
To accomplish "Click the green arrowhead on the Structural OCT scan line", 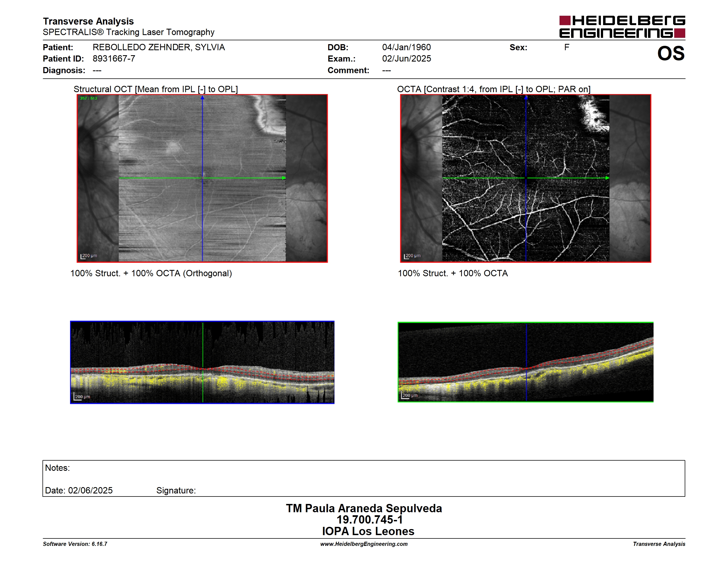I will click(284, 178).
